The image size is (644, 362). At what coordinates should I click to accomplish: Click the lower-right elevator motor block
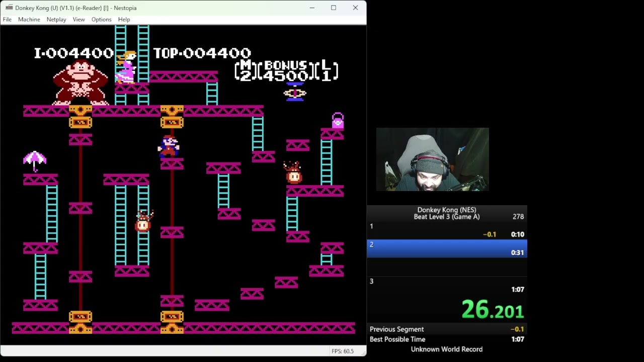point(172,323)
